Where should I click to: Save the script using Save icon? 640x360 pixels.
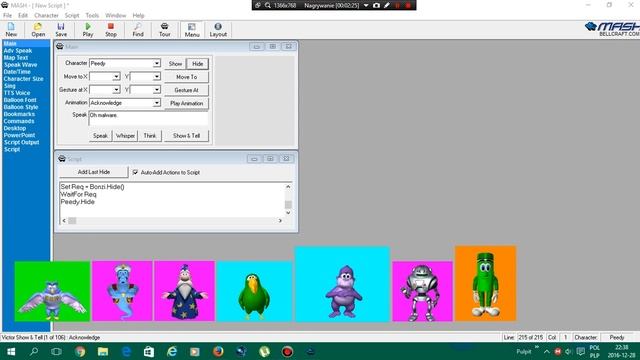pyautogui.click(x=61, y=30)
